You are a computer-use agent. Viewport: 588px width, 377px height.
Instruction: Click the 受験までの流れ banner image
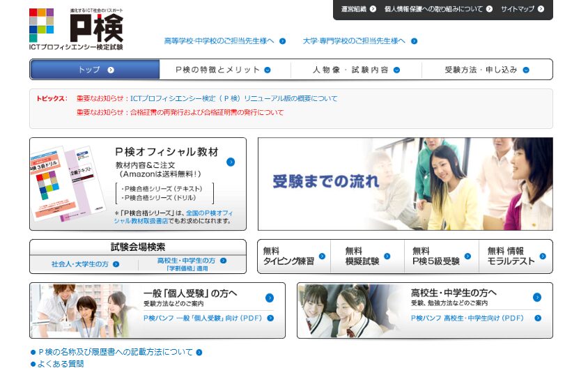(405, 184)
